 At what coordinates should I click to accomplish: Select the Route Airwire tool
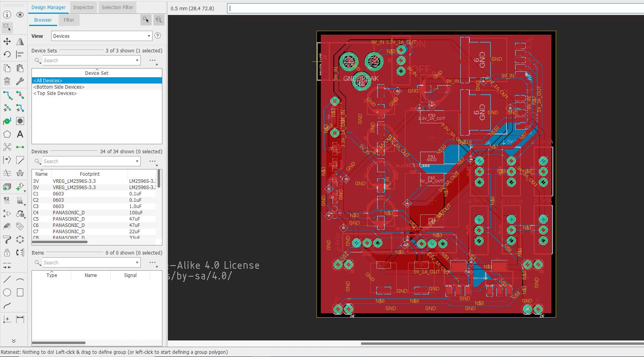coord(7,95)
